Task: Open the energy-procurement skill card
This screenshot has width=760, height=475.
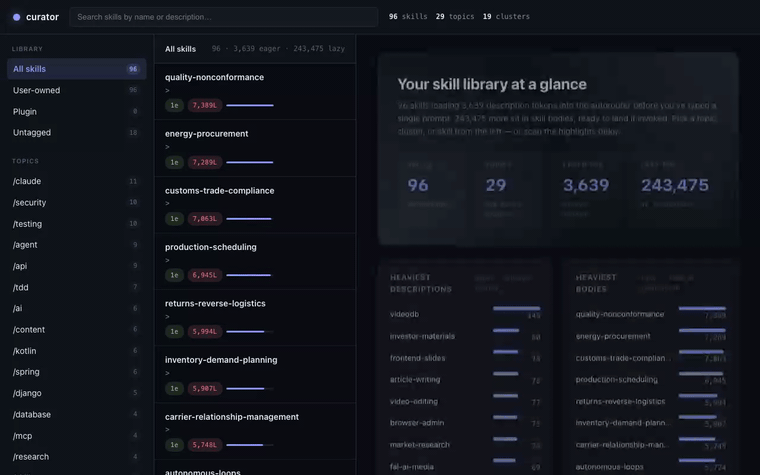Action: pos(255,148)
